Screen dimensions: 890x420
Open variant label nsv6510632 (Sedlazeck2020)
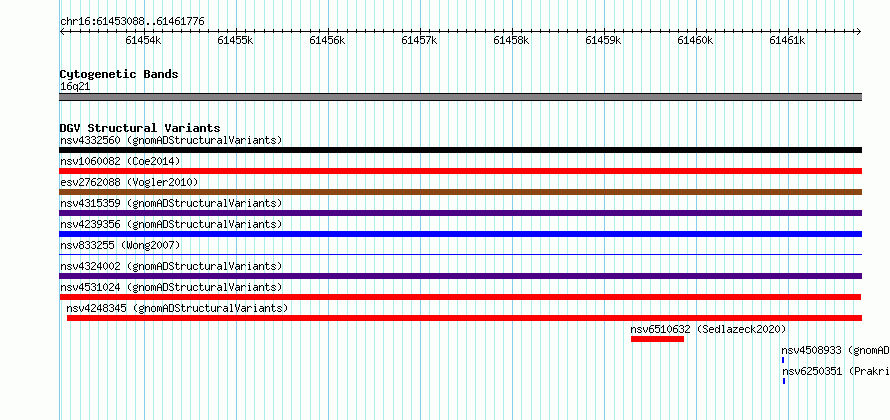[x=708, y=329]
